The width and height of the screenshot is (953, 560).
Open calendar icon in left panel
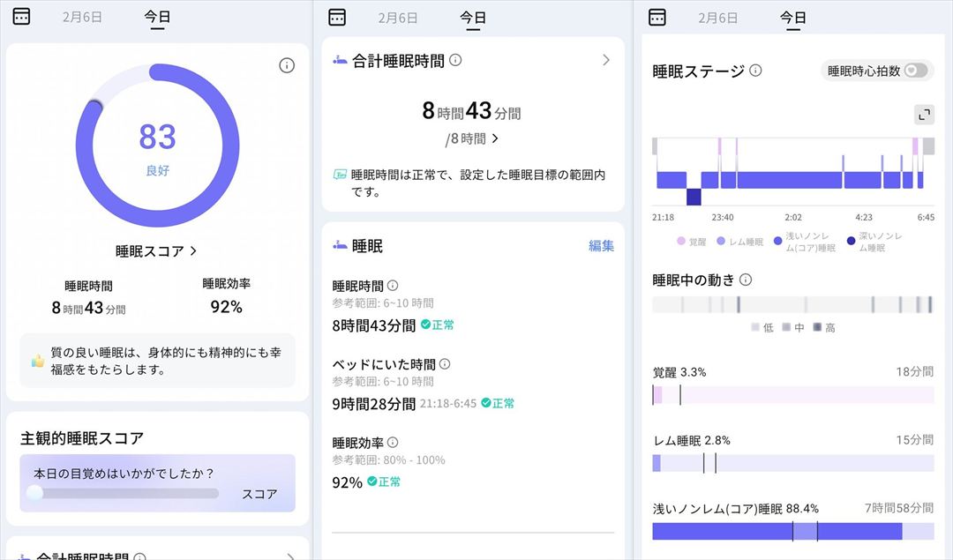(x=21, y=17)
